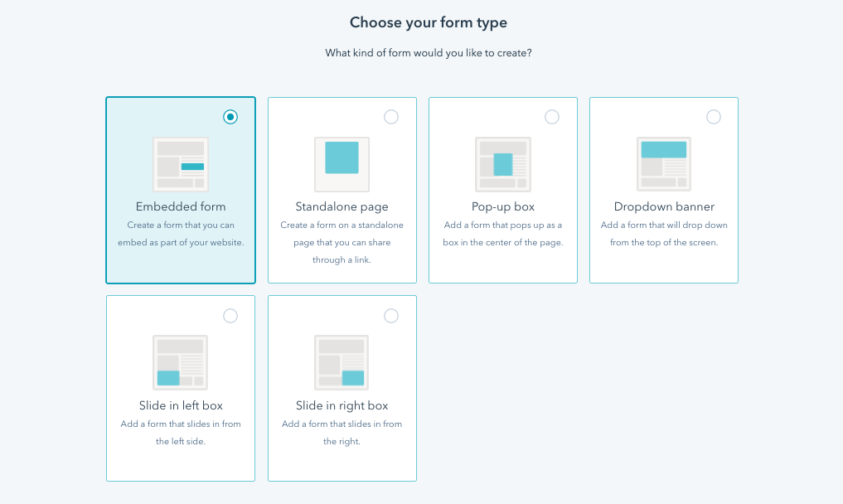Click the Standalone page preview image
The image size is (843, 504).
click(x=342, y=163)
